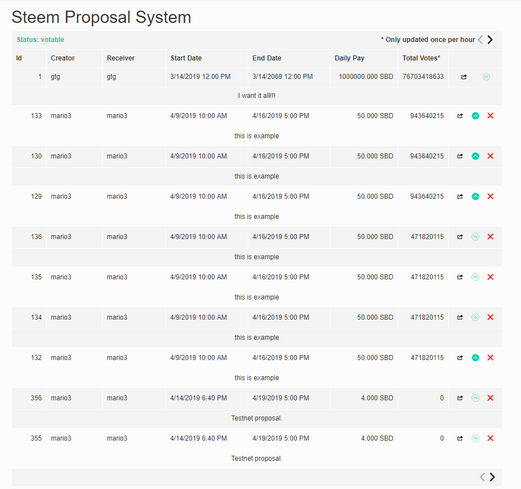Toggle upvote on proposal 135
The image size is (521, 489).
tap(476, 277)
